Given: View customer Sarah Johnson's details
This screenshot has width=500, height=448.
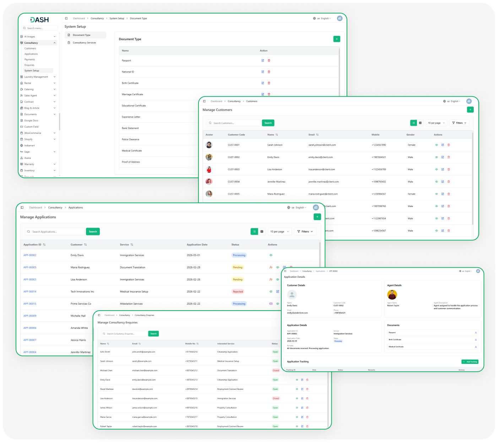Looking at the screenshot, I should [x=436, y=145].
